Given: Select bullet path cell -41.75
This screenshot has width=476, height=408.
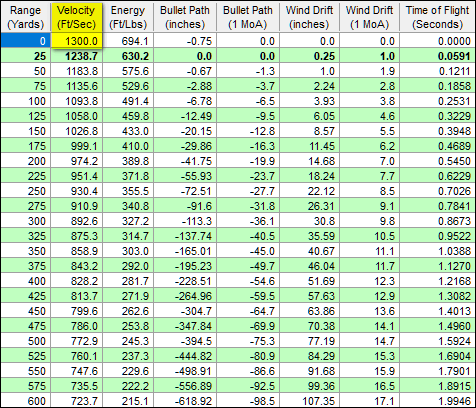Looking at the screenshot, I should point(185,161).
